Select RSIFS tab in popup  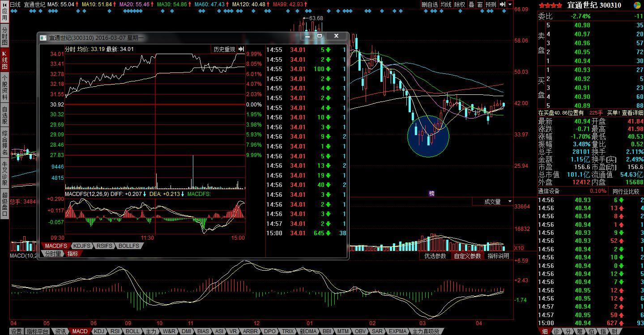click(x=105, y=246)
